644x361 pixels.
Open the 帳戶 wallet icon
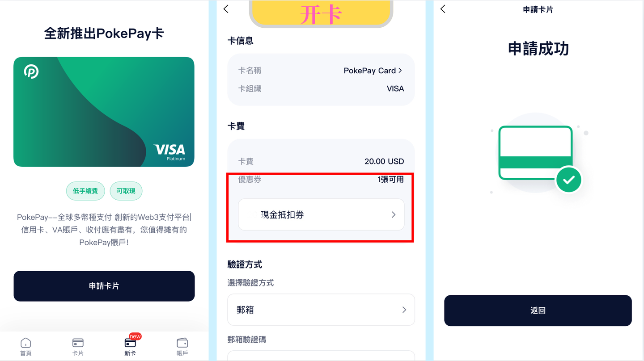click(x=182, y=347)
